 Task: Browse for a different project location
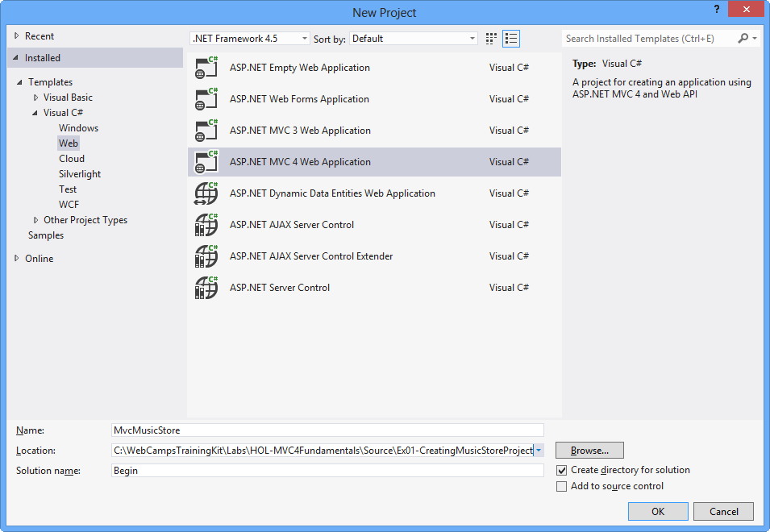point(589,450)
